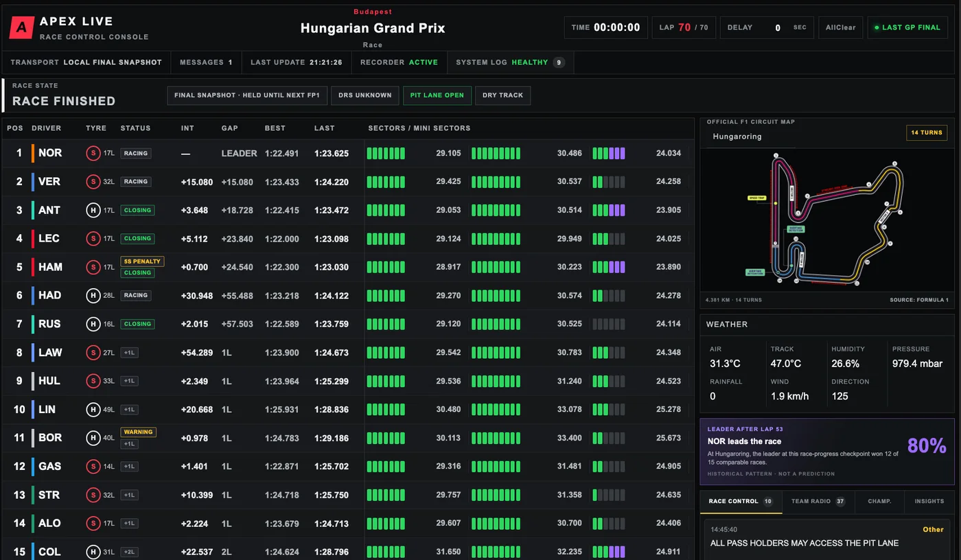Image resolution: width=961 pixels, height=560 pixels.
Task: Click ALO's soft tyre compound icon
Action: [93, 524]
